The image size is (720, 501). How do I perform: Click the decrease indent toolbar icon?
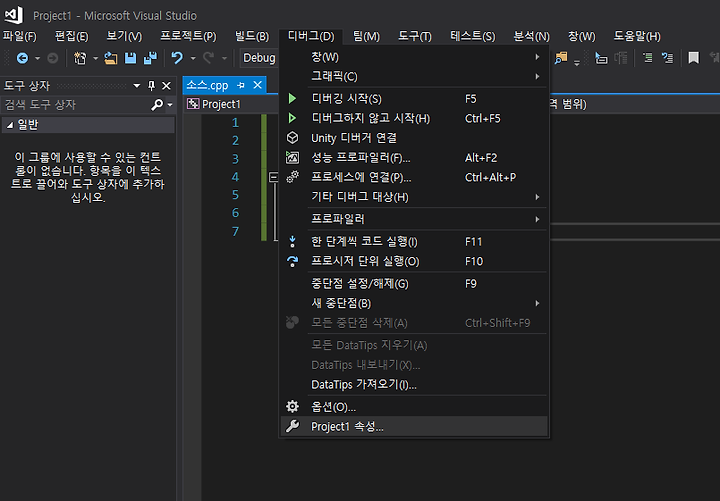coord(648,58)
